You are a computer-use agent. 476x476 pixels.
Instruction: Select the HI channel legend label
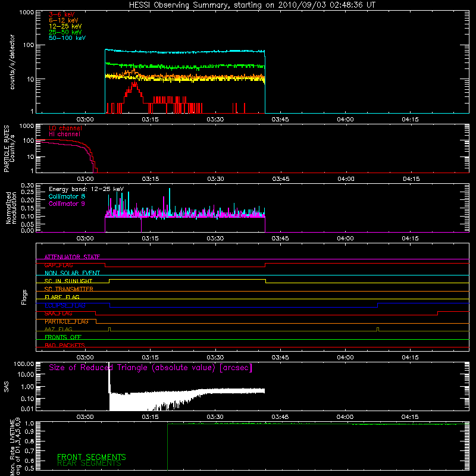tap(65, 134)
